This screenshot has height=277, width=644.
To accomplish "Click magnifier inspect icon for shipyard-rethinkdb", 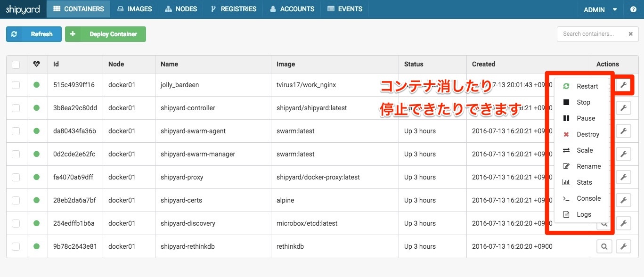I will [604, 246].
